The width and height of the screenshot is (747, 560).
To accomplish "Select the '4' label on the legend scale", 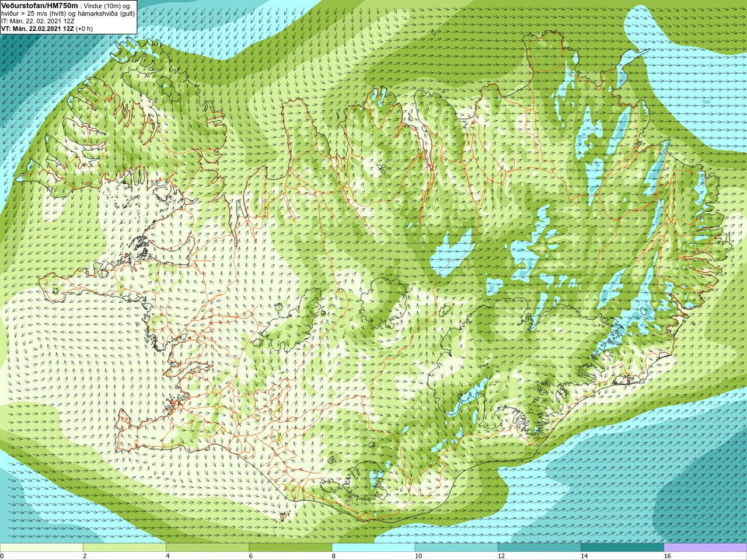I will tap(168, 556).
